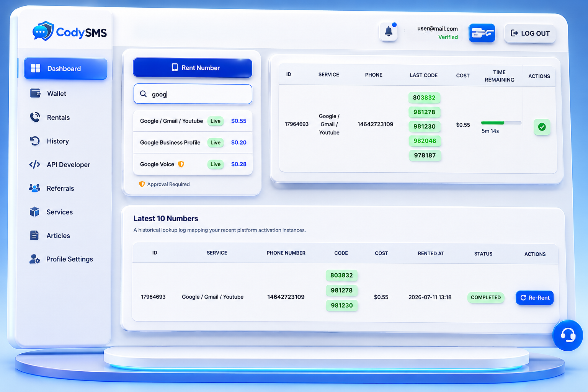Open the History section
Image resolution: width=588 pixels, height=392 pixels.
(x=58, y=141)
